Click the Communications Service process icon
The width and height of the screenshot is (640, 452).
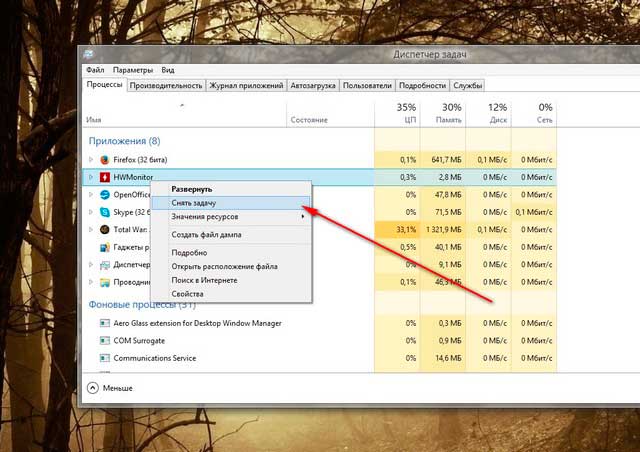point(105,357)
